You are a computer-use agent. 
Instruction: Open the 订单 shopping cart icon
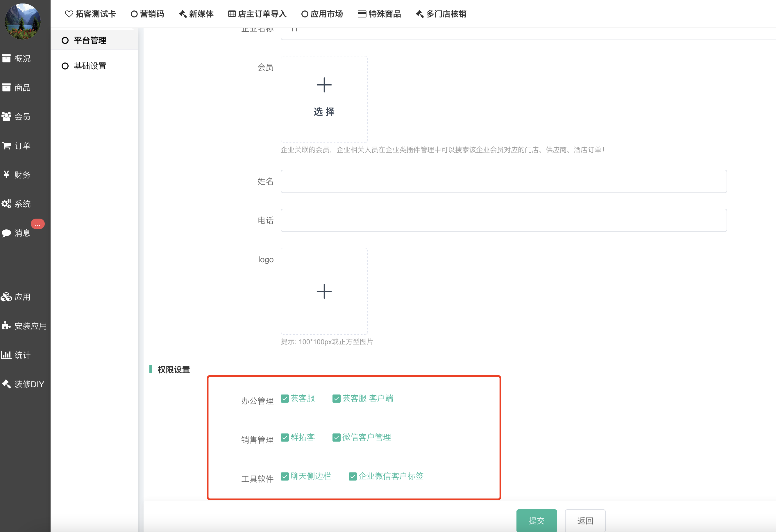tap(6, 146)
